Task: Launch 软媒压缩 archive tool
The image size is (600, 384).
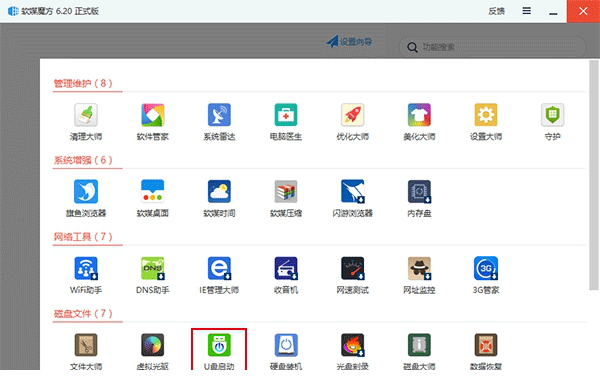Action: coord(285,198)
